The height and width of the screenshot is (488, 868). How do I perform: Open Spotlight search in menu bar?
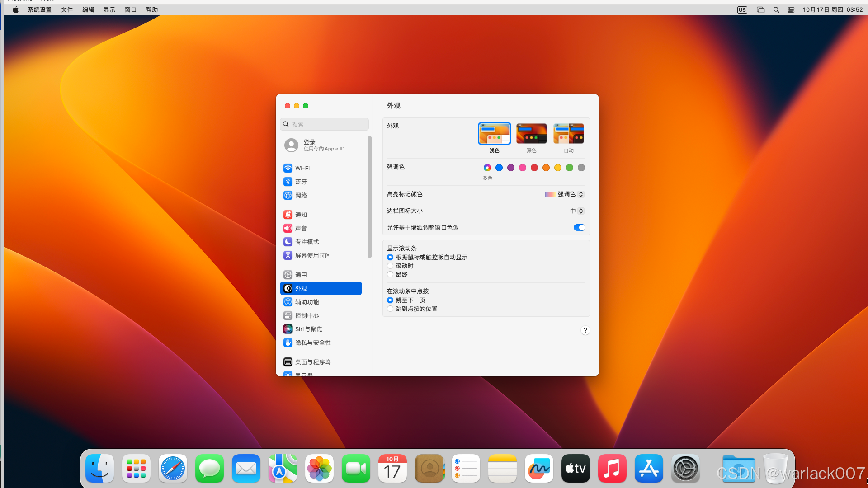click(x=776, y=10)
